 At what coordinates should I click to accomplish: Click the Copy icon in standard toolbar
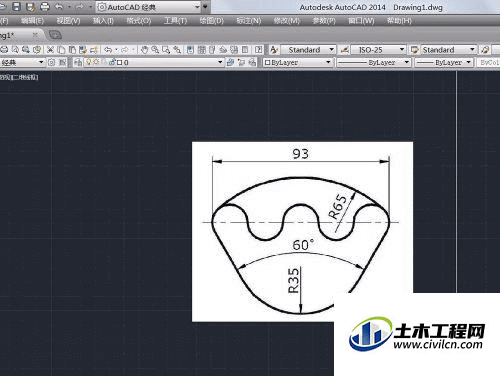coord(61,50)
